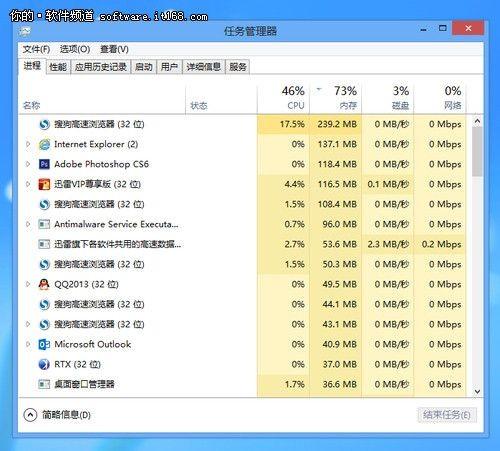Click the scrollbar up arrow
Viewport: 500px width, 451px height.
477,121
